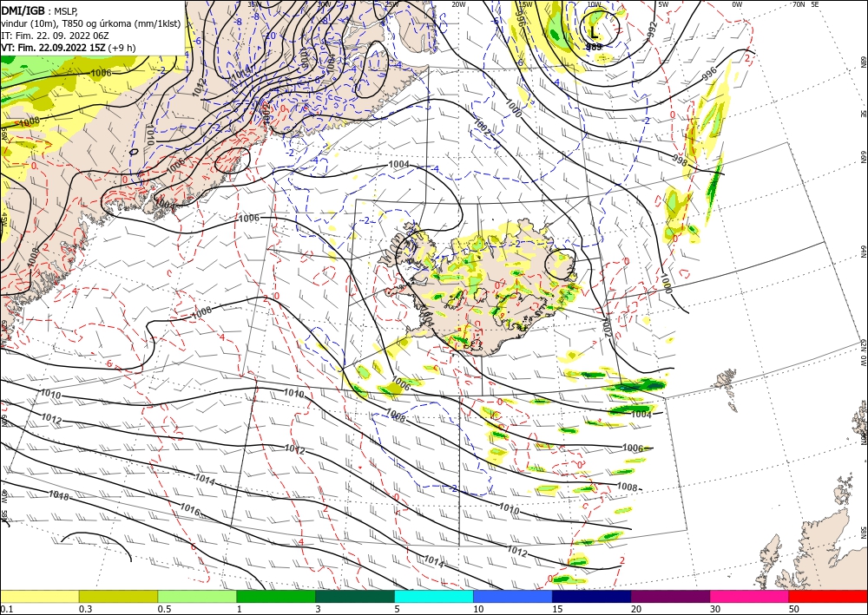Screen dimensions: 868x615
Task: Click the 58N latitude label on right edge
Action: 863,533
